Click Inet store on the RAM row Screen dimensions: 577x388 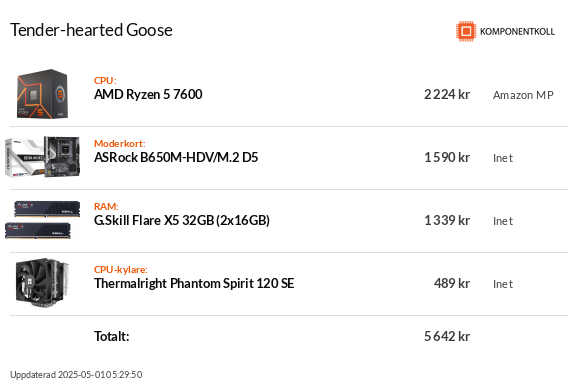coord(503,221)
